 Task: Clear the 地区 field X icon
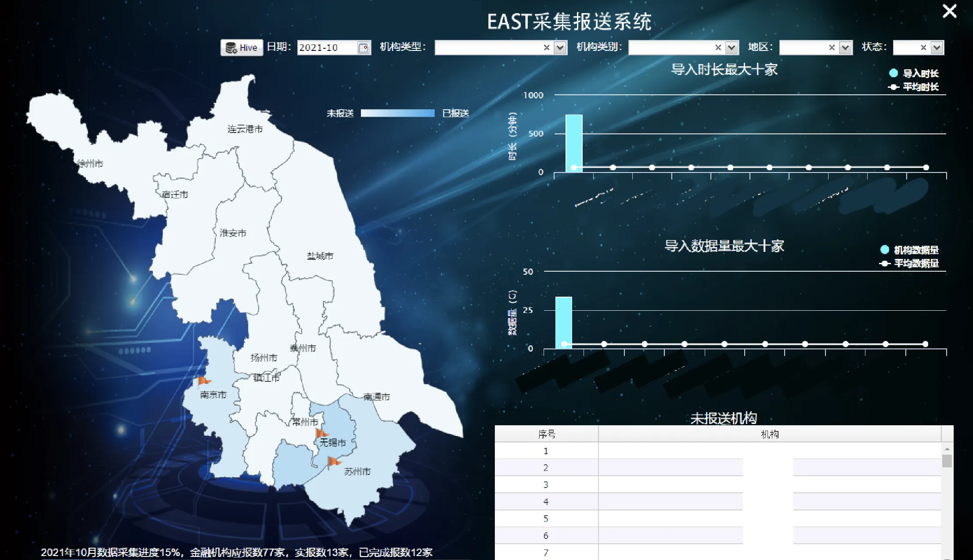(x=832, y=47)
